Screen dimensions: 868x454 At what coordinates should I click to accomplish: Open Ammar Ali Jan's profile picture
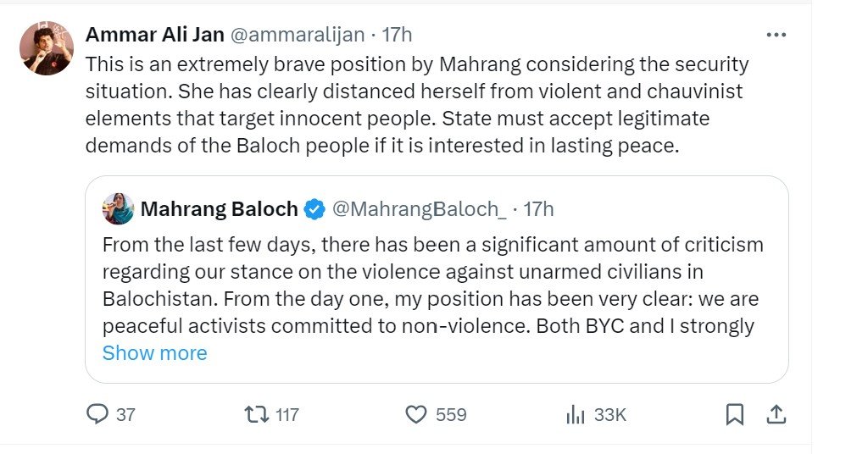pyautogui.click(x=47, y=48)
